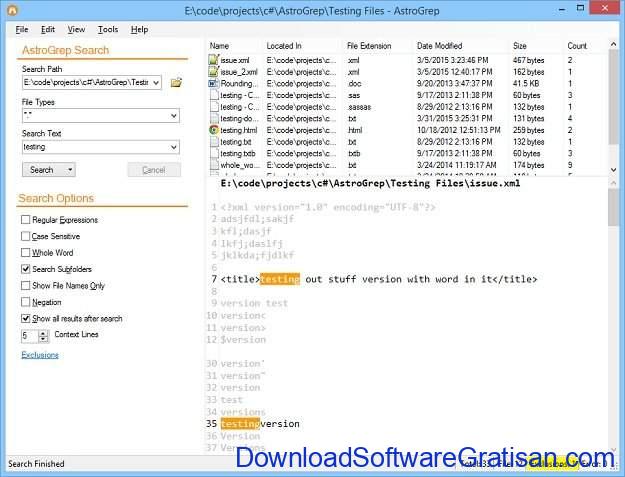Click the .html extension cell
Image resolution: width=625 pixels, height=477 pixels.
point(355,130)
